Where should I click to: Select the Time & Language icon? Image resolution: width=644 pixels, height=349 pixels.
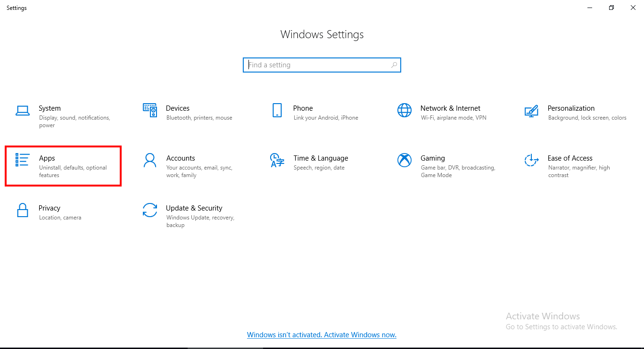point(277,160)
